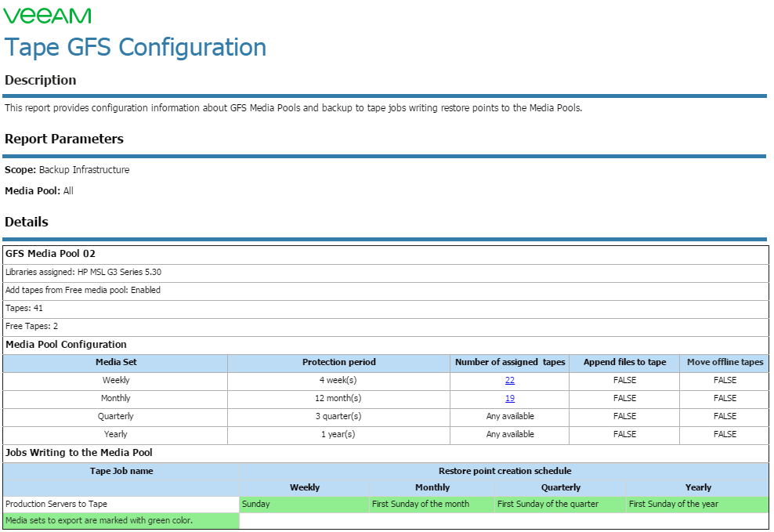Open the 19 assigned tapes link
Viewport: 774px width, 532px height.
coord(509,398)
